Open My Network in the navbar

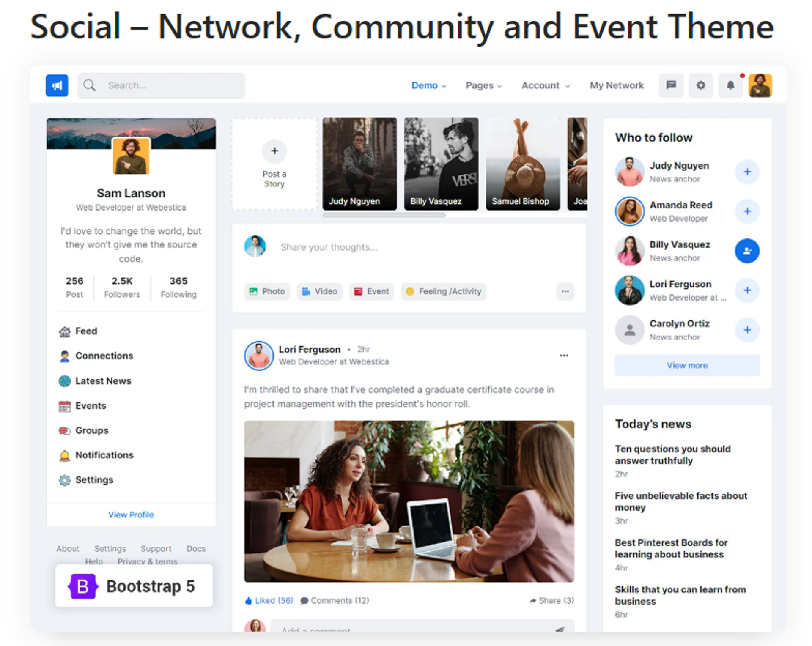[617, 85]
